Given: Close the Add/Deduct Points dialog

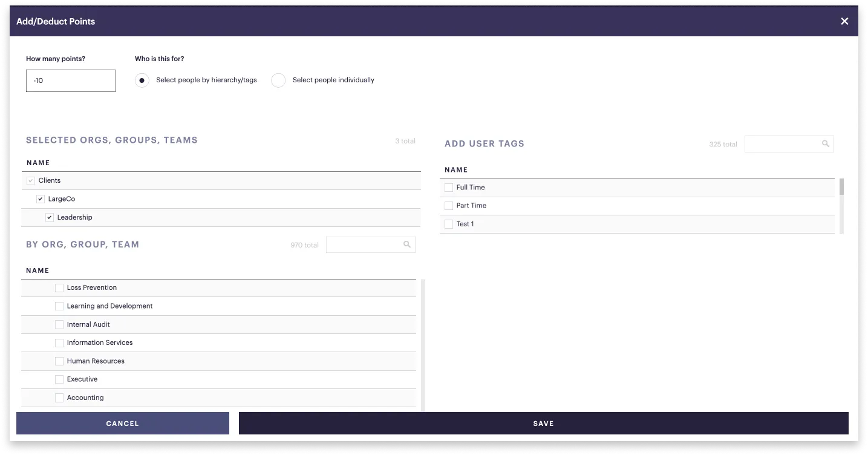Looking at the screenshot, I should click(844, 21).
